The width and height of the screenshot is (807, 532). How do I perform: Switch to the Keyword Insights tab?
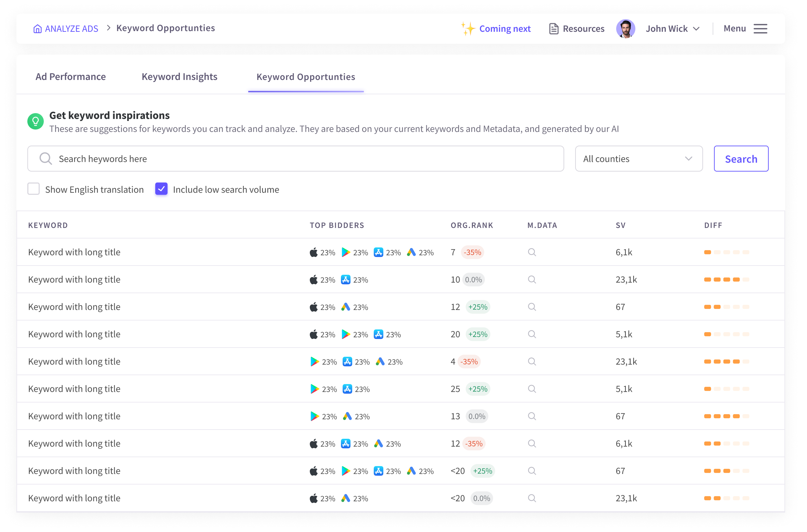pyautogui.click(x=180, y=77)
